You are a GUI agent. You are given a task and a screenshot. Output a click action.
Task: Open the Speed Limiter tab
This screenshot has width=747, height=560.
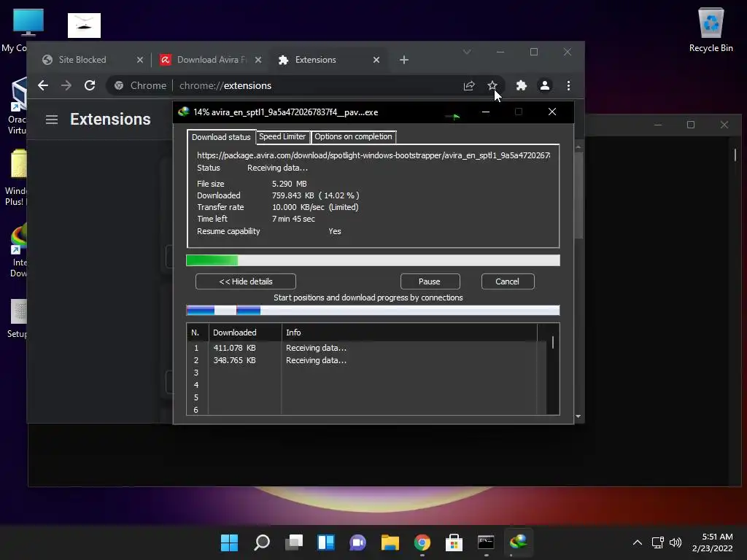[282, 136]
